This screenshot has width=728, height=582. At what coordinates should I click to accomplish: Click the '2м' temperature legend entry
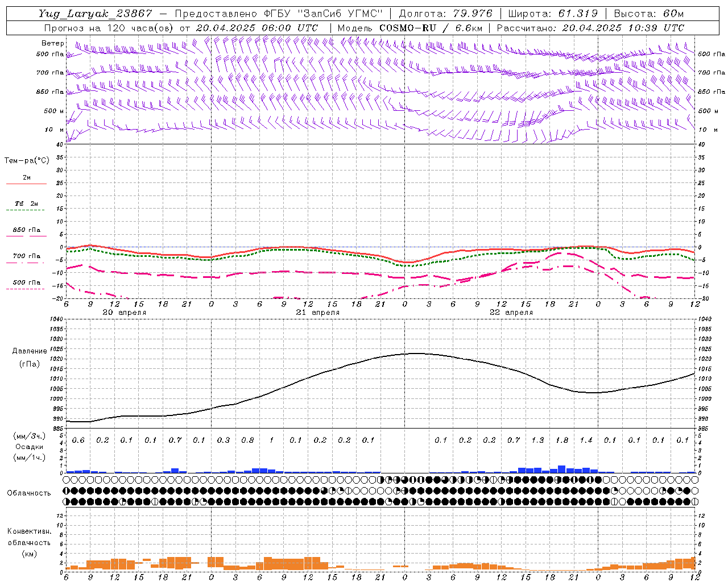coord(27,178)
